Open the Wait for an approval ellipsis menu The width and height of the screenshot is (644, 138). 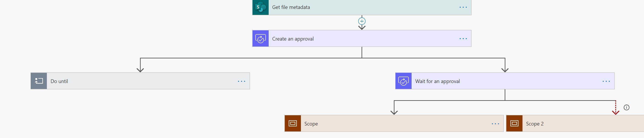tap(606, 81)
